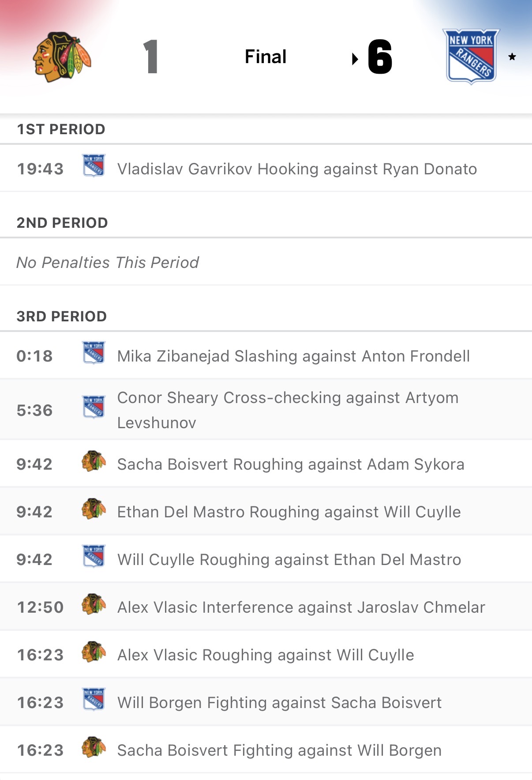Select the 1ST PERIOD section header
The image size is (532, 780).
(x=61, y=129)
